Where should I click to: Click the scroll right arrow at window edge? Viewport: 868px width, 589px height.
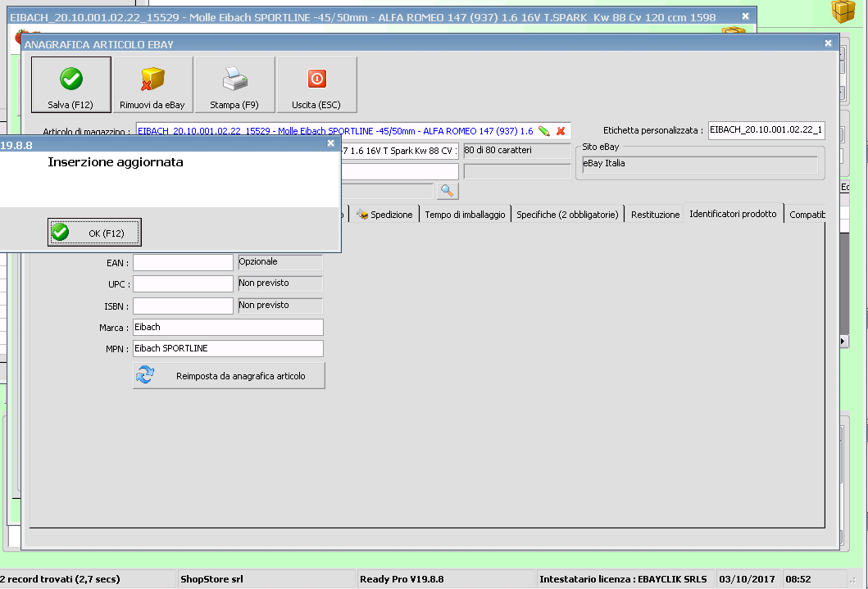843,342
